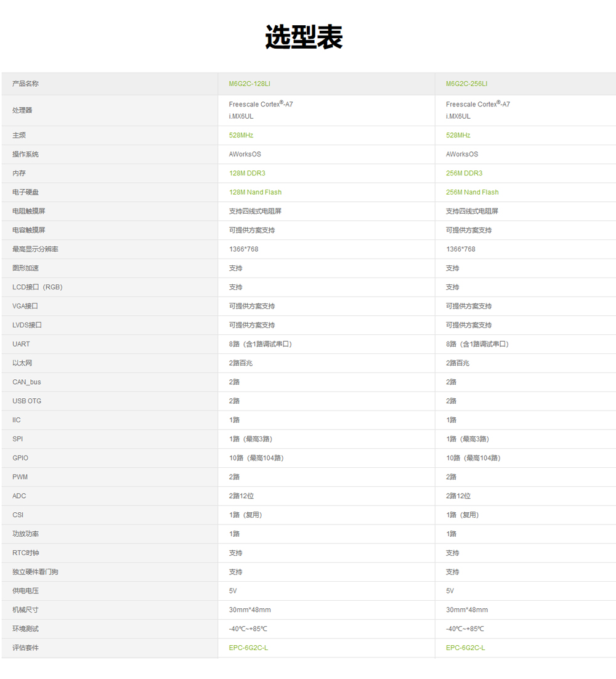Click 30mm*48mm in the M6G2C-256LI column
The width and height of the screenshot is (616, 679).
467,610
